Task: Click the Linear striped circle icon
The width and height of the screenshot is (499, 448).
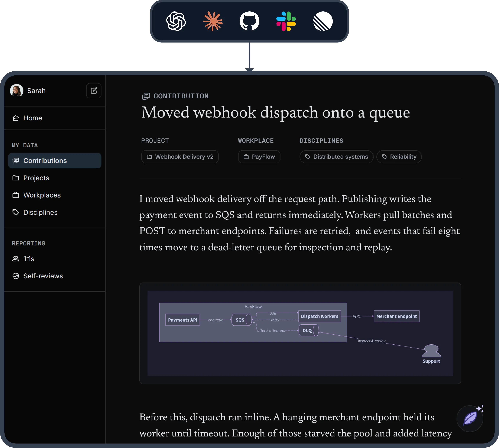Action: click(x=323, y=21)
